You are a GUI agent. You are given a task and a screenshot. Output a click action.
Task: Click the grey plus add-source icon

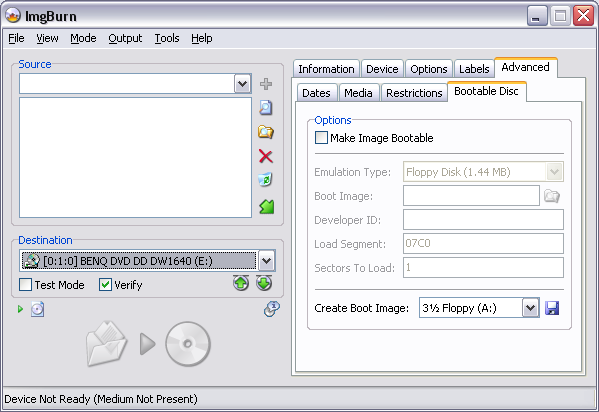(x=266, y=84)
